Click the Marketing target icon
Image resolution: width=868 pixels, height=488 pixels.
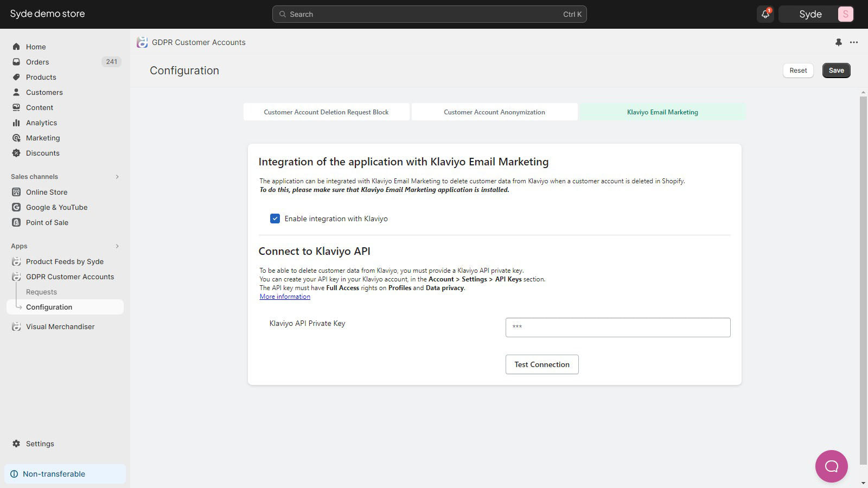point(16,138)
